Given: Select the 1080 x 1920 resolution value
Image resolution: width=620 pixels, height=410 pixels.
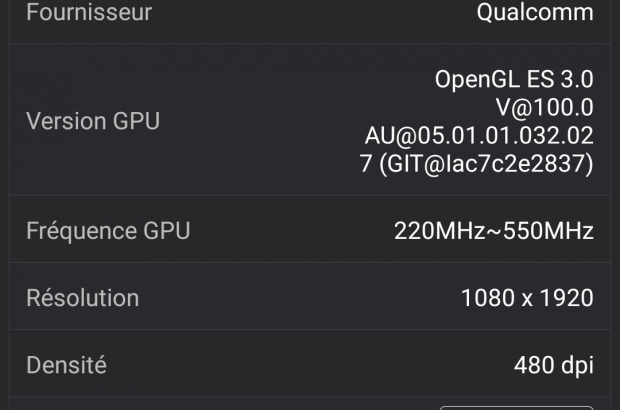Looking at the screenshot, I should pos(527,298).
